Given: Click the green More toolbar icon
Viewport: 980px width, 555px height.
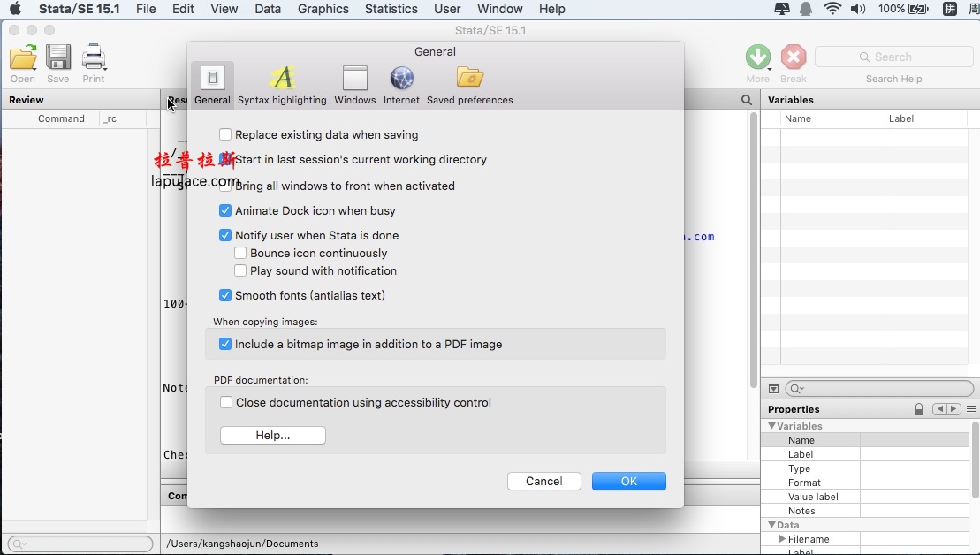Looking at the screenshot, I should point(758,57).
